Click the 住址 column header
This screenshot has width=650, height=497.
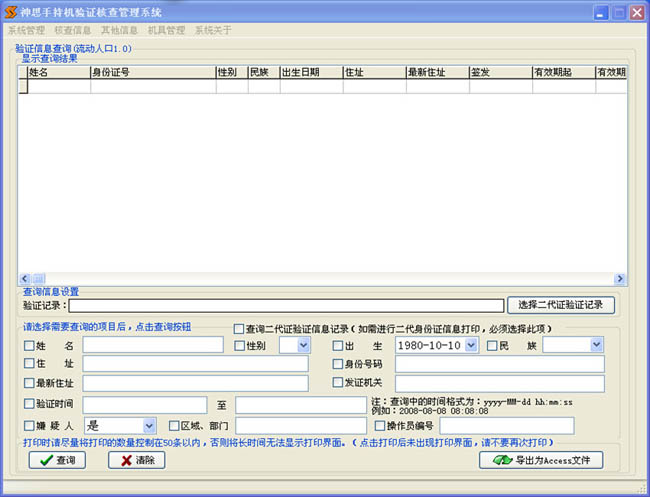(x=375, y=72)
